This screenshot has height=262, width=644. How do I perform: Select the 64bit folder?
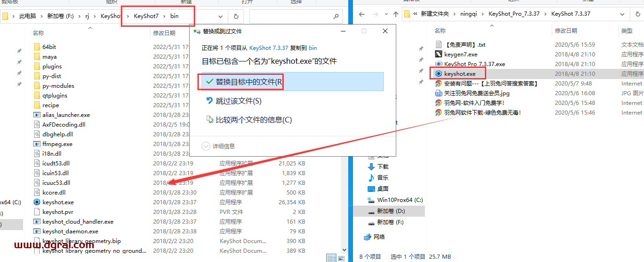tap(49, 47)
